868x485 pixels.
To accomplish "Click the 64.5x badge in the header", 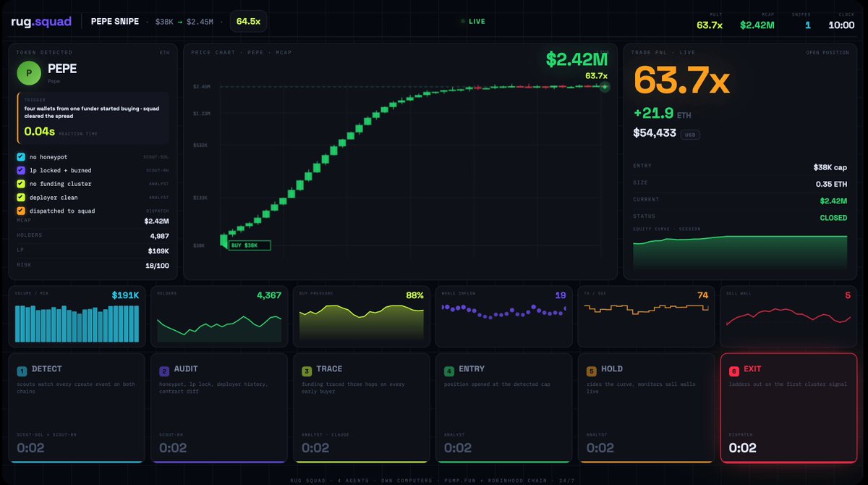I will (248, 22).
